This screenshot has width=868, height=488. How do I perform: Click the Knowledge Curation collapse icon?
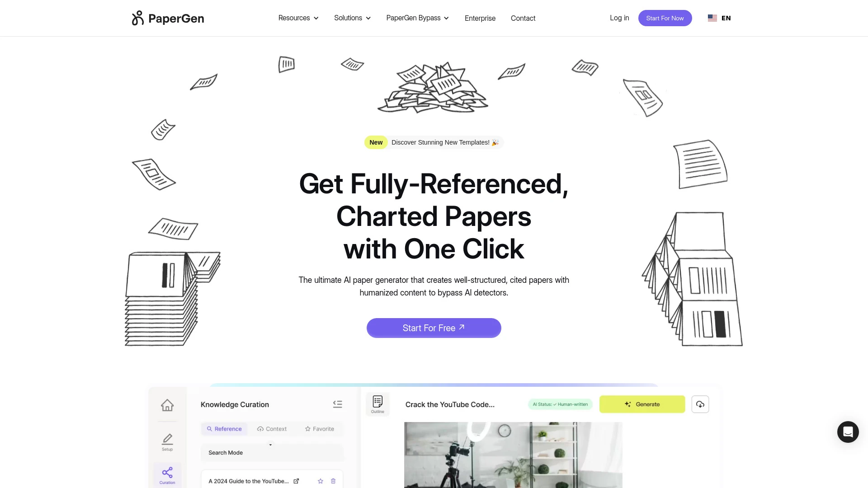337,404
